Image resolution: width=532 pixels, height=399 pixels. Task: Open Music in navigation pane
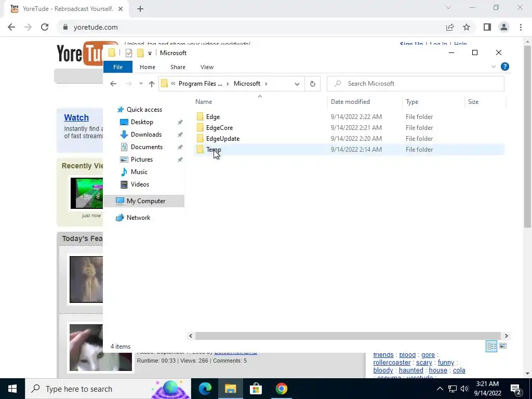pos(139,172)
